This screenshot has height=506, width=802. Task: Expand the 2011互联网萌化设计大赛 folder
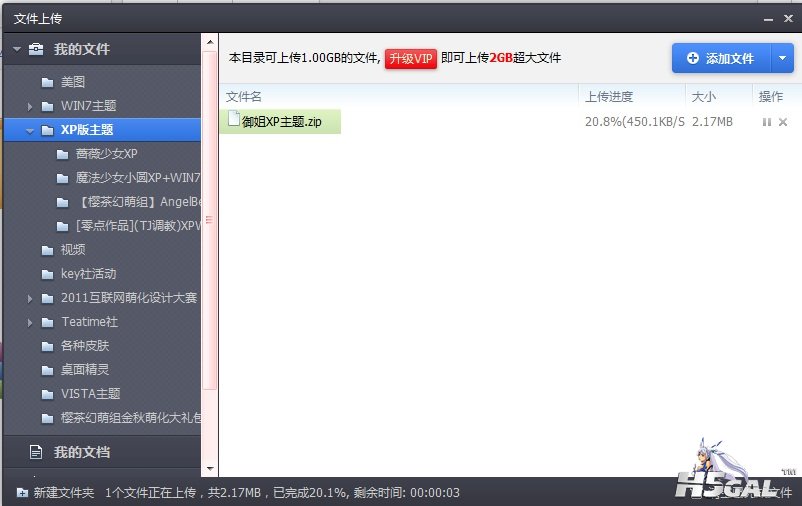click(x=30, y=298)
